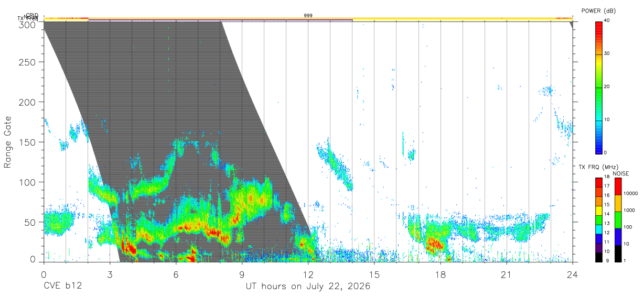
Task: Click the 'Range Gate' y-axis label
Action: (x=8, y=143)
